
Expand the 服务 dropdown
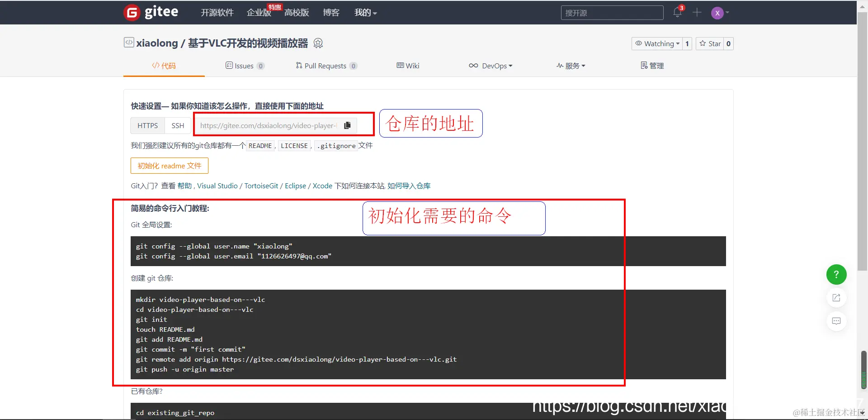click(x=571, y=66)
